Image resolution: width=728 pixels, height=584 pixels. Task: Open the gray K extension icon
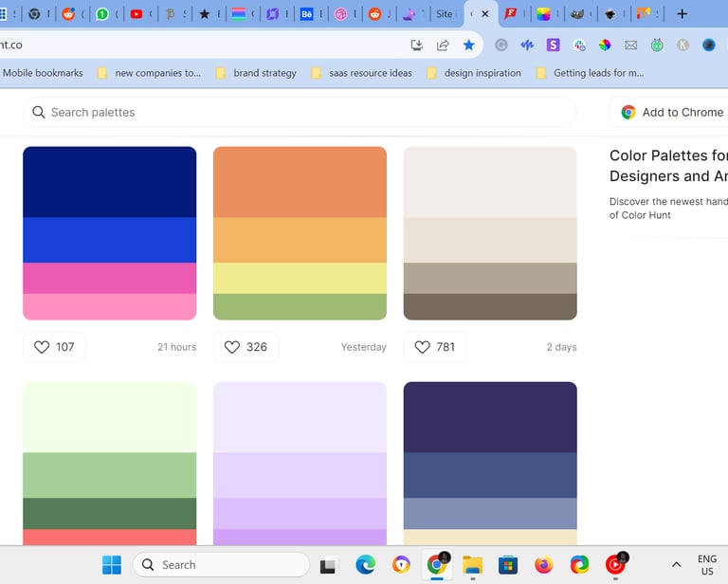[x=682, y=45]
